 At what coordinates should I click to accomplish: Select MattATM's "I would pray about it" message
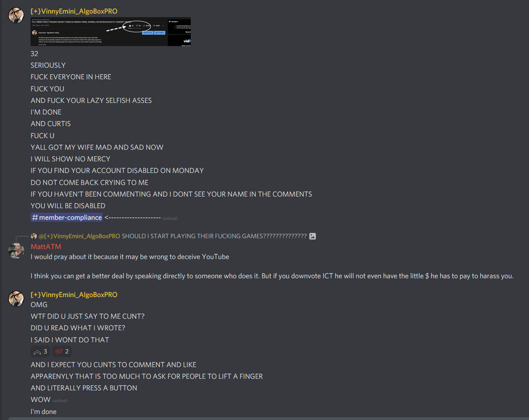click(x=130, y=257)
